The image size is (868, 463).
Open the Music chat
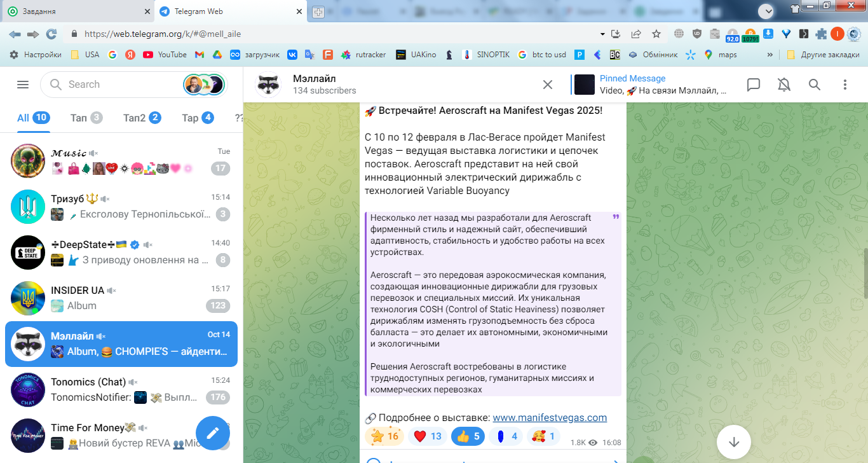121,161
